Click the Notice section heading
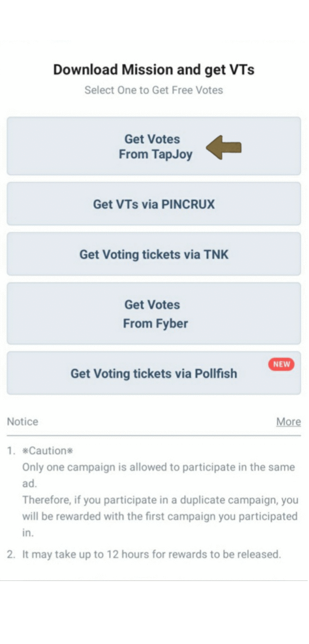This screenshot has height=644, width=309. [22, 422]
